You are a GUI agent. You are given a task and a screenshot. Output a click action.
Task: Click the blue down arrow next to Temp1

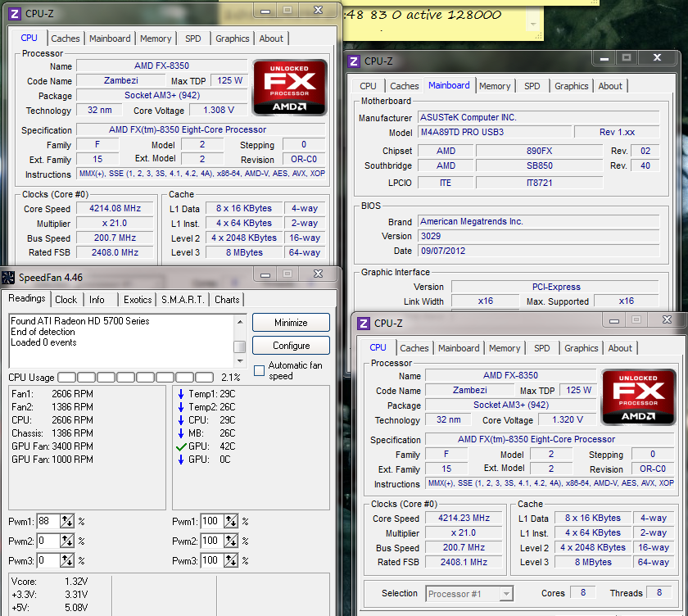point(181,394)
